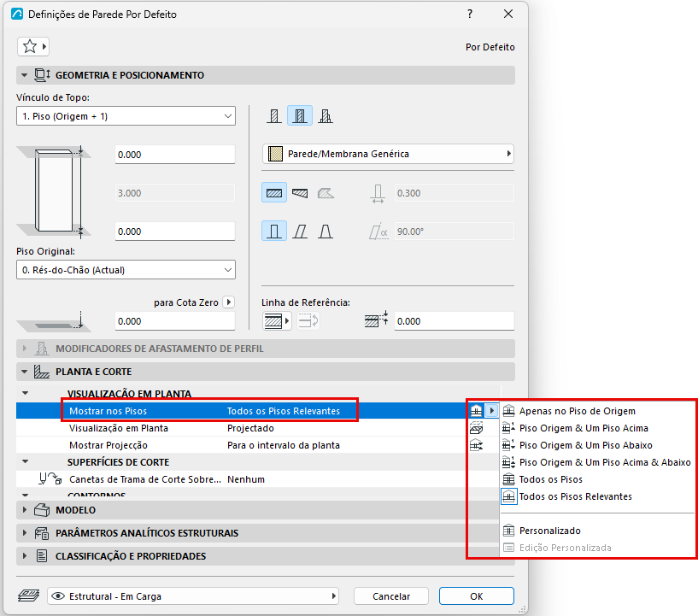Open the Parede/Membrana Genérica building material popup
The height and width of the screenshot is (616, 698).
tap(388, 154)
